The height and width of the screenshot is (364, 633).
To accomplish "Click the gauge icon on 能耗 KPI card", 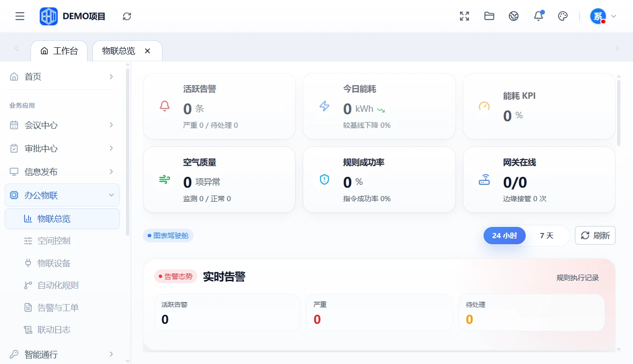I will click(x=484, y=106).
